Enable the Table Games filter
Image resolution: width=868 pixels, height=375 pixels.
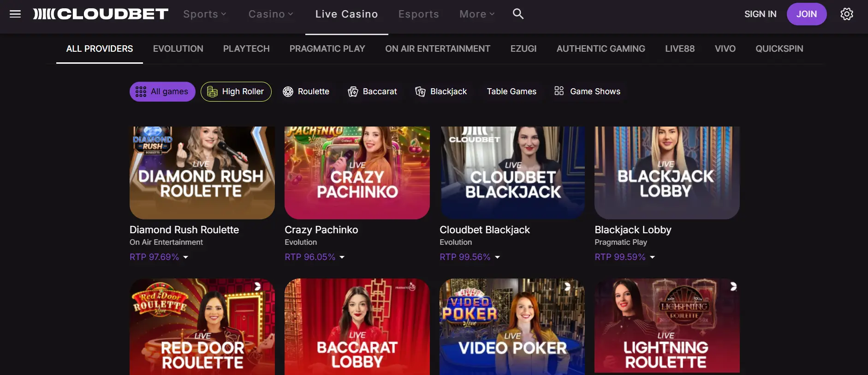pos(511,91)
